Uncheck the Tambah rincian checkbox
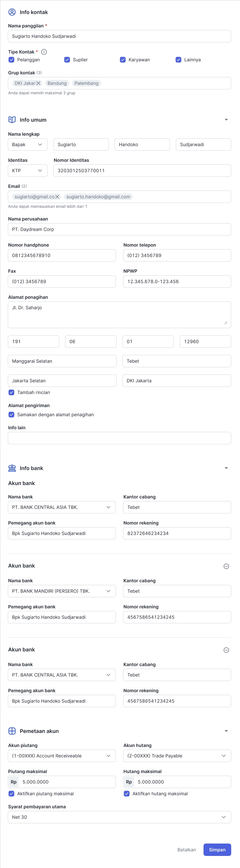 tap(11, 392)
